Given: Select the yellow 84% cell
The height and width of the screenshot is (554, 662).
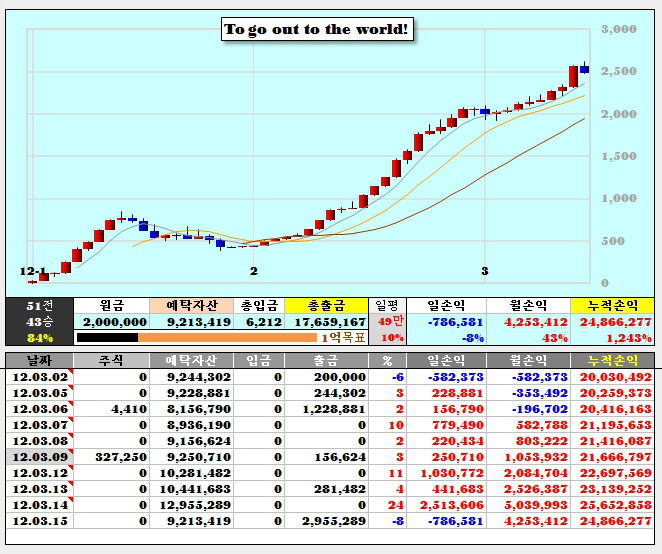Looking at the screenshot, I should click(39, 338).
